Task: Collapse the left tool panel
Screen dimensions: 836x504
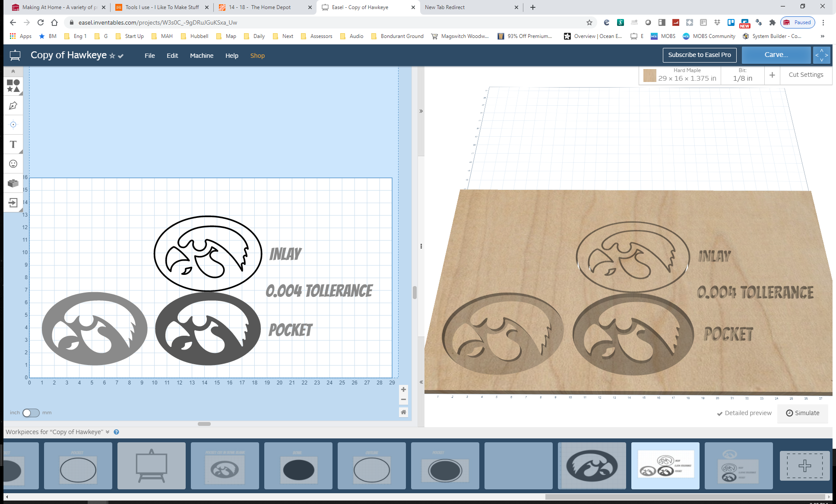Action: (x=13, y=71)
